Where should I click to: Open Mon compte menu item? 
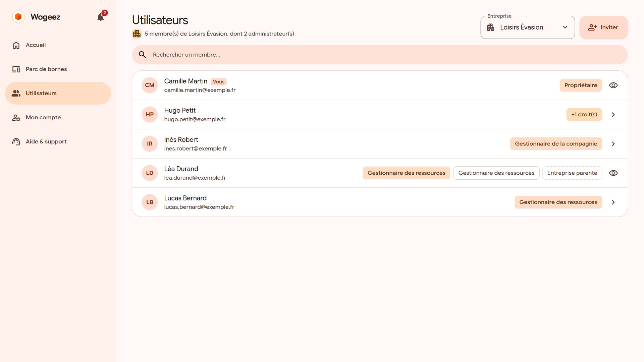[x=58, y=118]
